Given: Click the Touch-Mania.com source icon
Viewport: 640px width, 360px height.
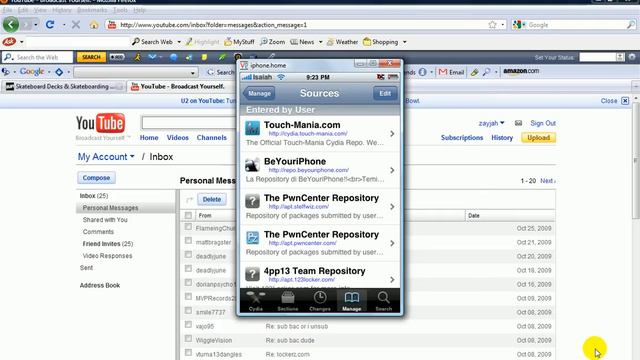Looking at the screenshot, I should pyautogui.click(x=252, y=128).
